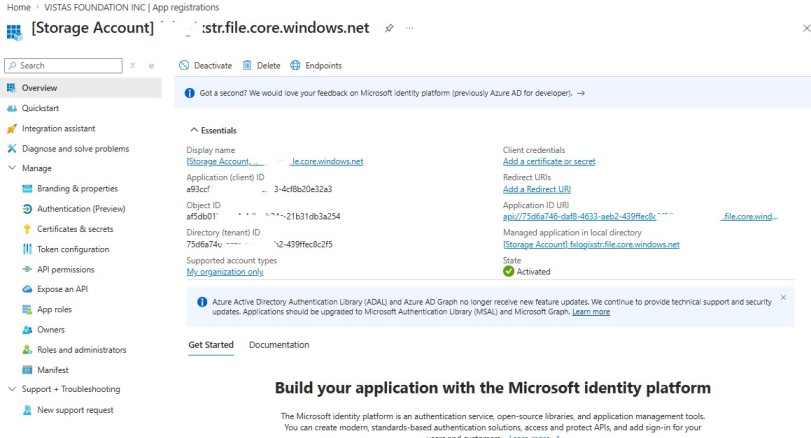Click the Directory (tenant) ID value

coord(259,245)
